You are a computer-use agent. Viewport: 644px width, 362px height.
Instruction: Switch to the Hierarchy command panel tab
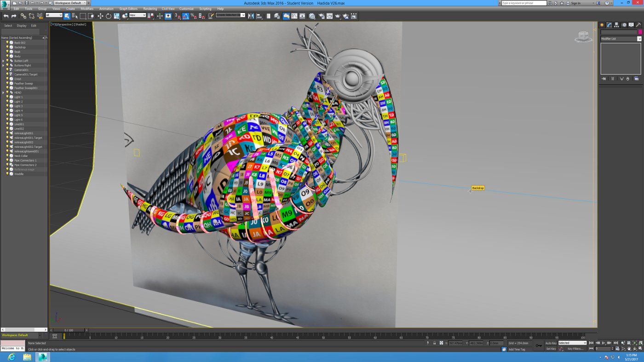[x=616, y=25]
